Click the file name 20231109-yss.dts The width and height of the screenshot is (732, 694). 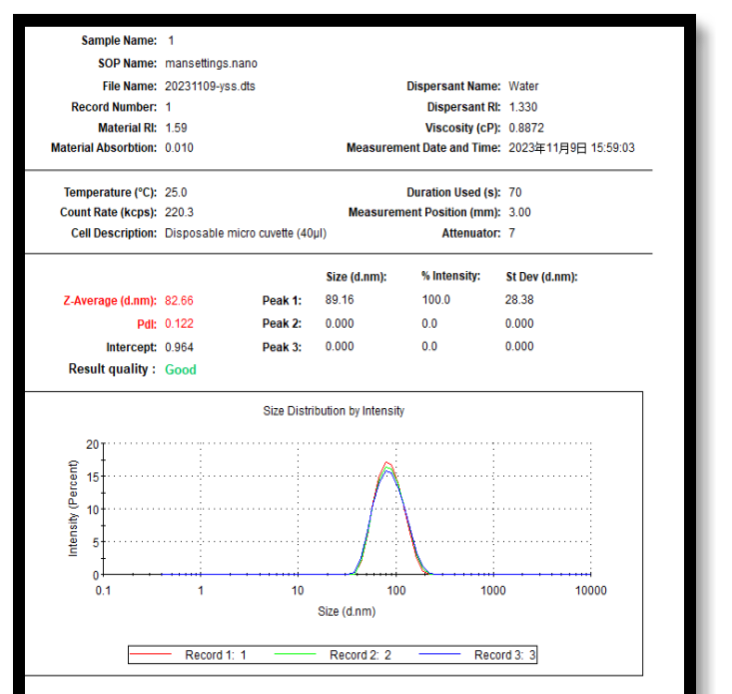(209, 86)
